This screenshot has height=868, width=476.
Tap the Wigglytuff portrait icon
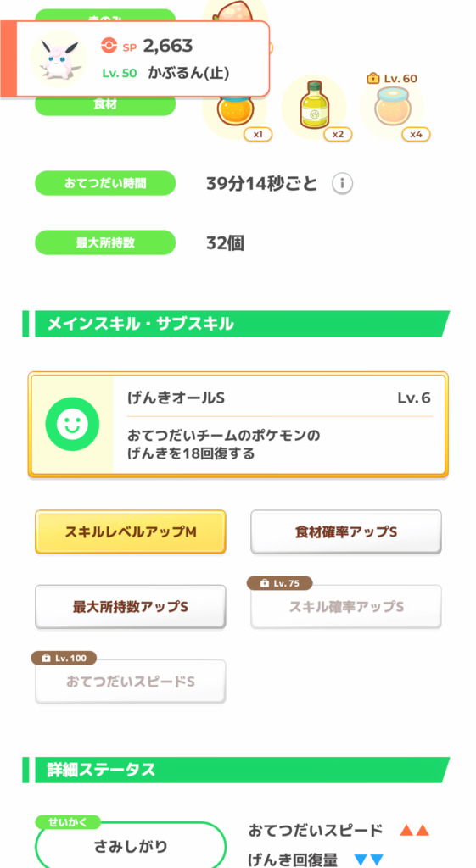click(59, 58)
